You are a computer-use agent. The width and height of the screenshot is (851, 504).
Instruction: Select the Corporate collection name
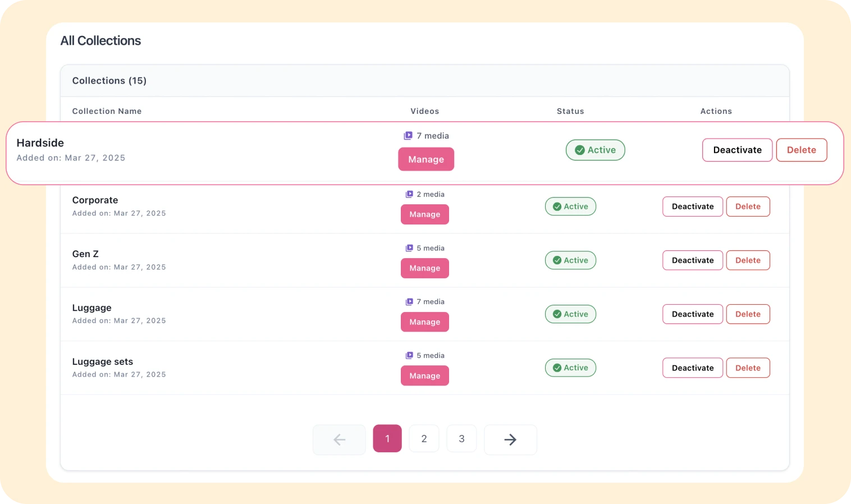(x=95, y=200)
